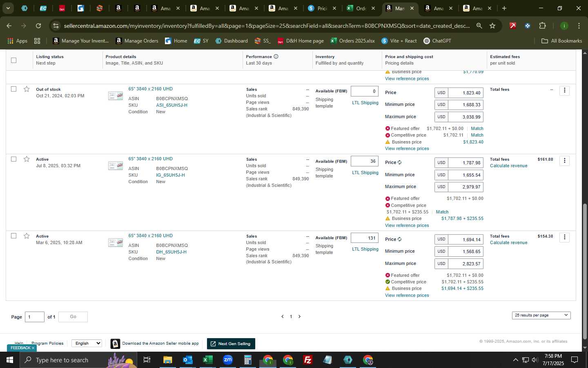The image size is (588, 368).
Task: Open the ChatGPT bookmark
Action: (x=437, y=41)
